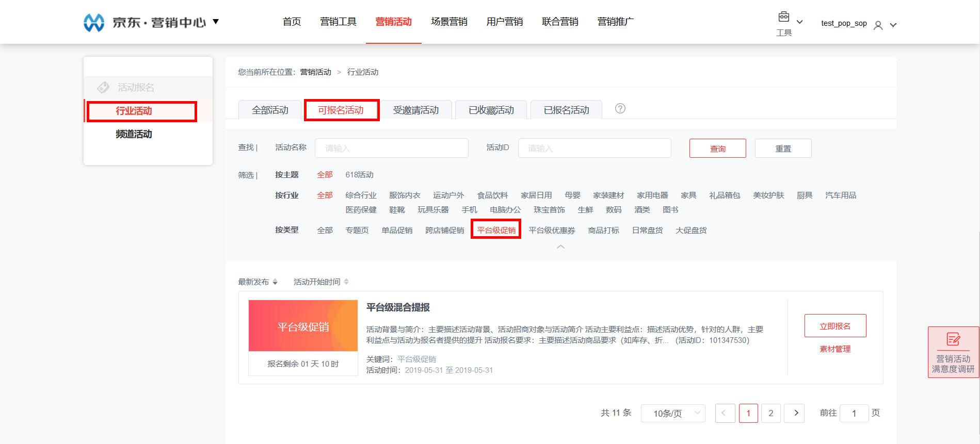Open 场景营销 menu

click(449, 22)
